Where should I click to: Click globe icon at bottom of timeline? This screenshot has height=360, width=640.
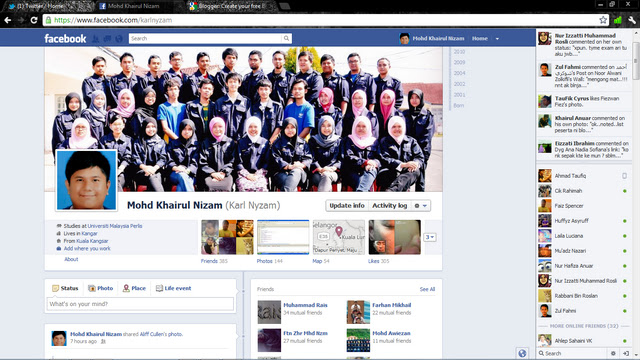click(x=522, y=353)
